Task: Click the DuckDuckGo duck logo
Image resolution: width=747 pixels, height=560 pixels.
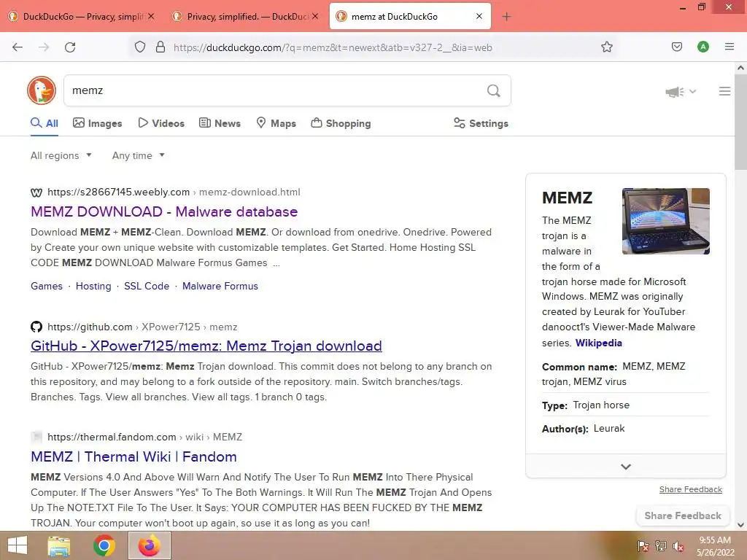Action: (x=42, y=90)
